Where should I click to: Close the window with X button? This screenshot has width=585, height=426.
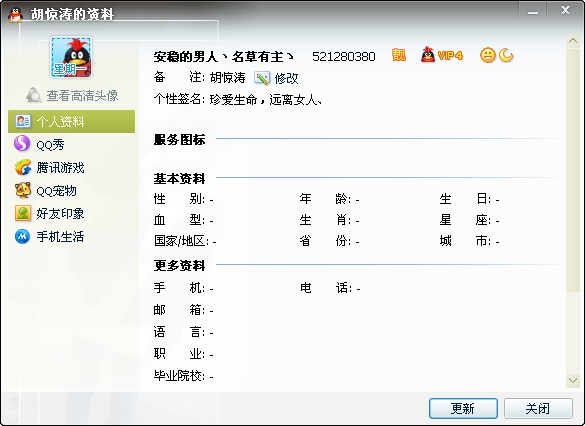click(x=565, y=10)
